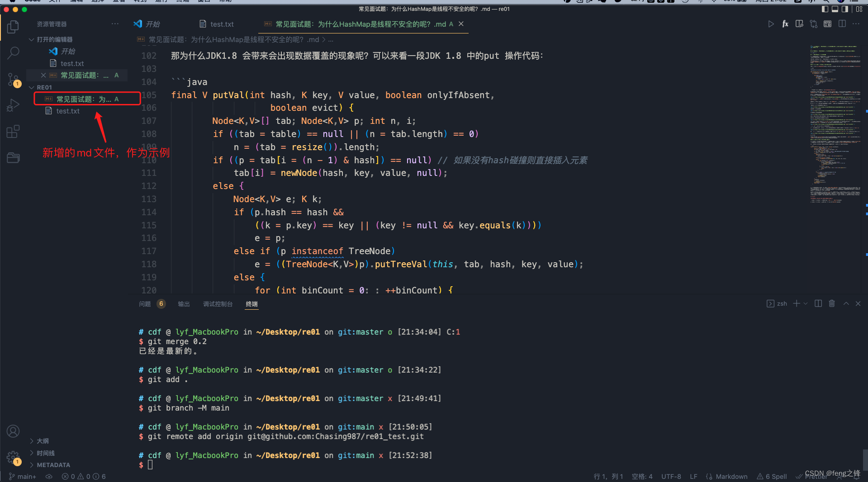The width and height of the screenshot is (868, 482).
Task: Toggle bottom panel visibility
Action: pyautogui.click(x=835, y=9)
